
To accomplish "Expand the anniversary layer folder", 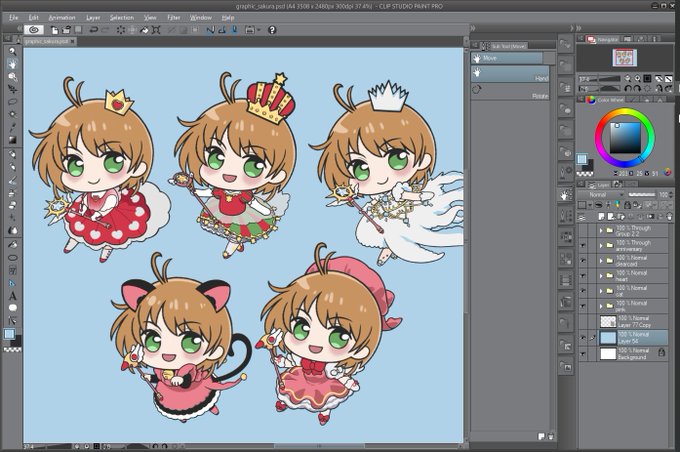I will pos(601,246).
